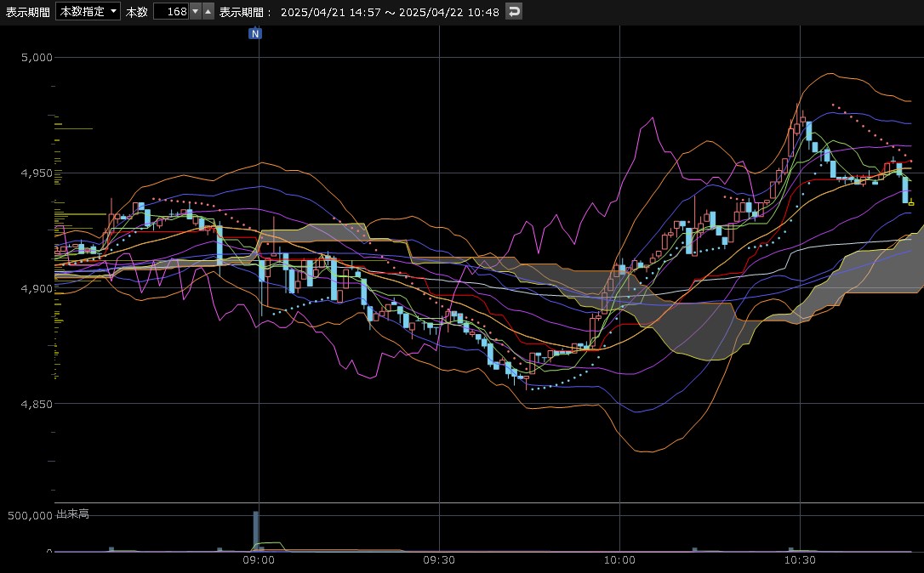Click the 09:30 time axis label
This screenshot has height=573, width=924.
(x=439, y=560)
